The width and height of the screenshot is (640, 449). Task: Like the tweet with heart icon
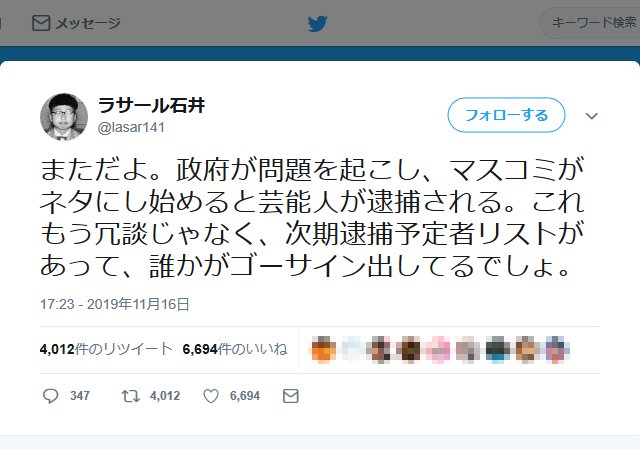click(x=211, y=396)
